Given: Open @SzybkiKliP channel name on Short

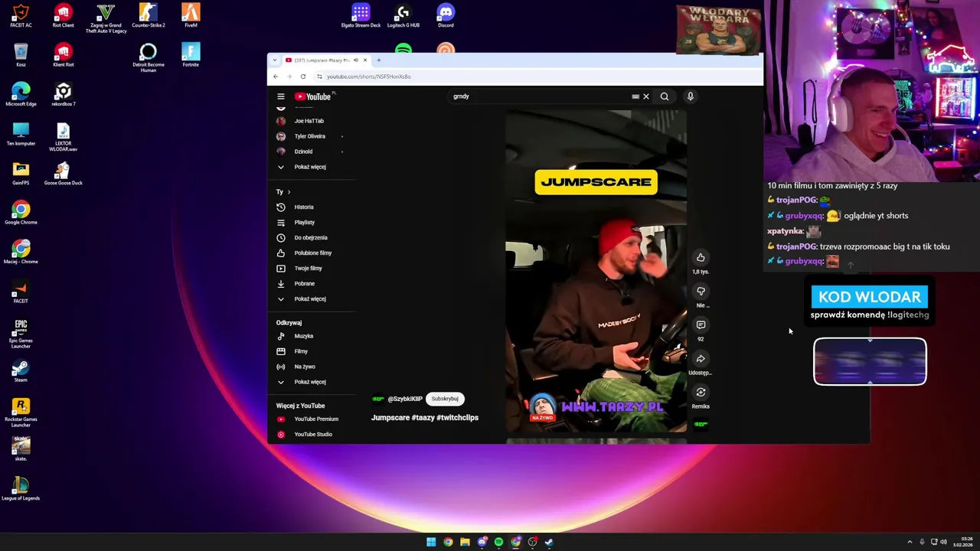Looking at the screenshot, I should click(405, 399).
